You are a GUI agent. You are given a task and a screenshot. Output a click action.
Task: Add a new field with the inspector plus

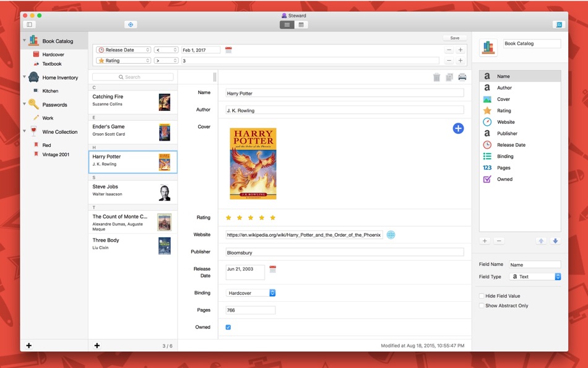(485, 241)
